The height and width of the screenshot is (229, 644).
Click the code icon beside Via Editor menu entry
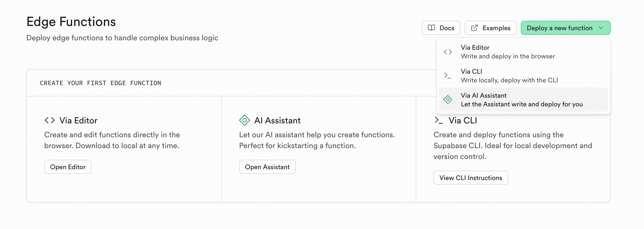point(448,51)
